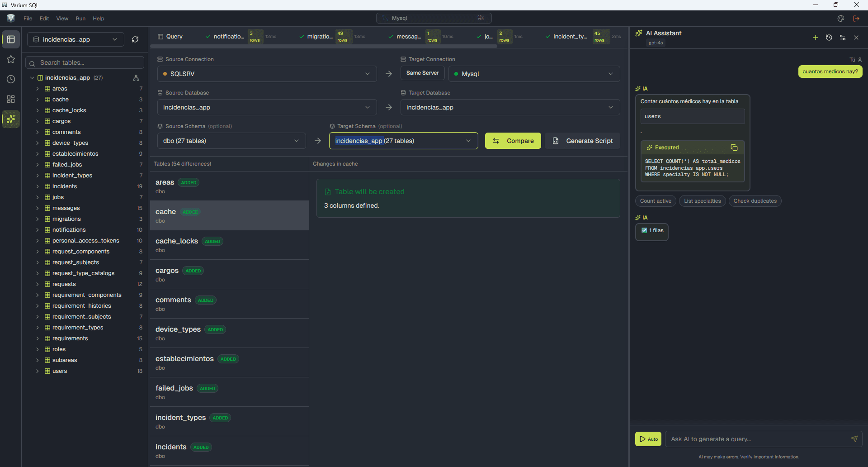The height and width of the screenshot is (467, 868).
Task: Toggle the Same Server option
Action: (422, 73)
